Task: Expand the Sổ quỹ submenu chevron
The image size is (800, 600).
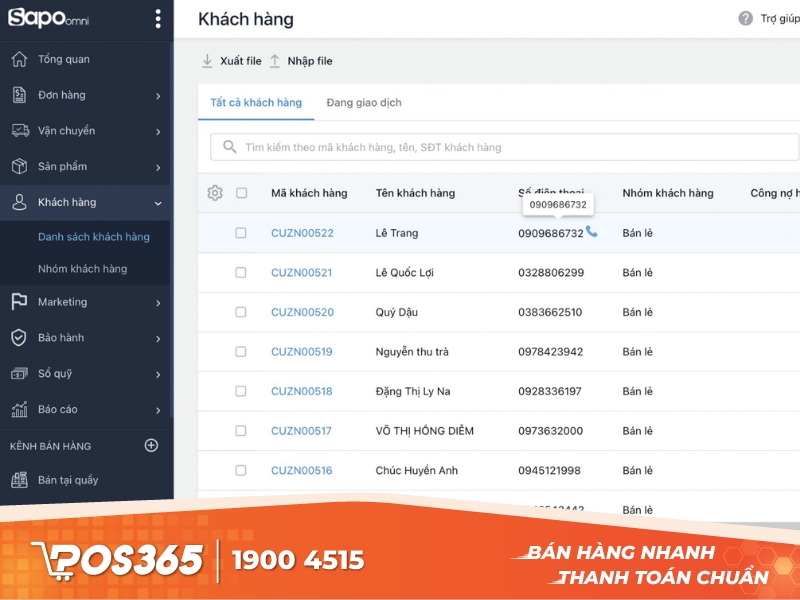Action: click(x=158, y=374)
